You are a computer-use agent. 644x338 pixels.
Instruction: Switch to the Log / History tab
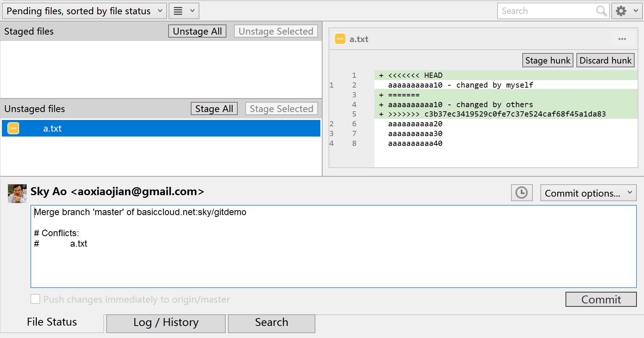(166, 323)
